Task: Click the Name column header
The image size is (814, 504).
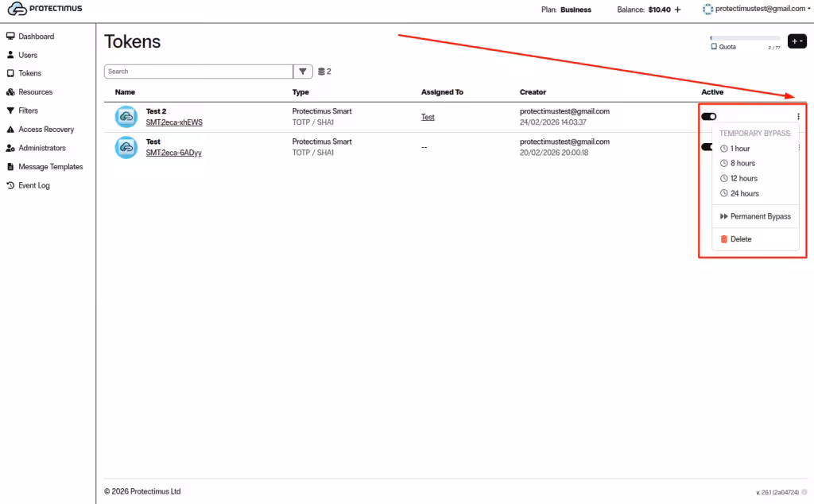Action: coord(125,92)
